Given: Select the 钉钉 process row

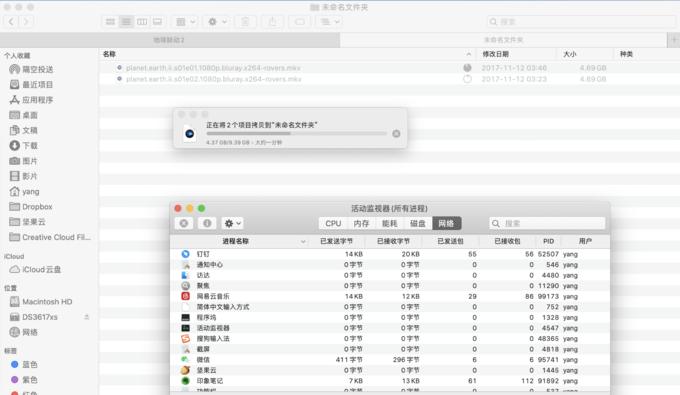Looking at the screenshot, I should tap(390, 254).
